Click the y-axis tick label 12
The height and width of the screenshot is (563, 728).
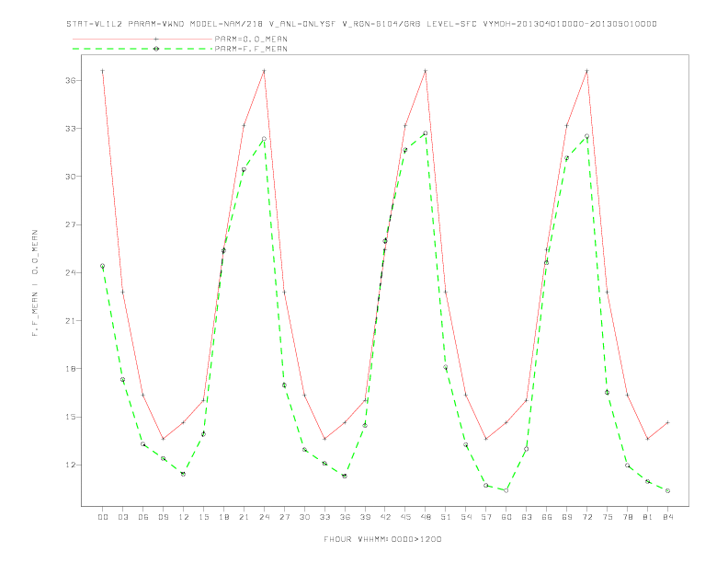pos(71,465)
